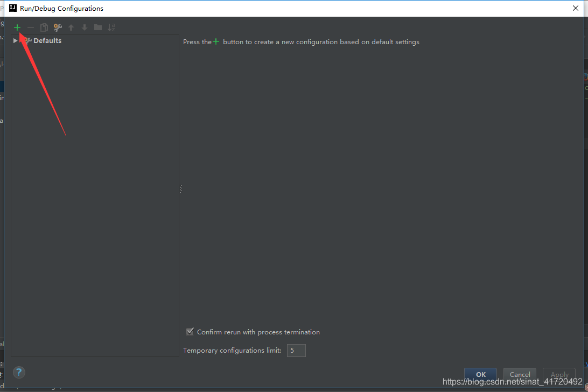Image resolution: width=588 pixels, height=392 pixels.
Task: Move configuration down with the down arrow
Action: click(85, 27)
